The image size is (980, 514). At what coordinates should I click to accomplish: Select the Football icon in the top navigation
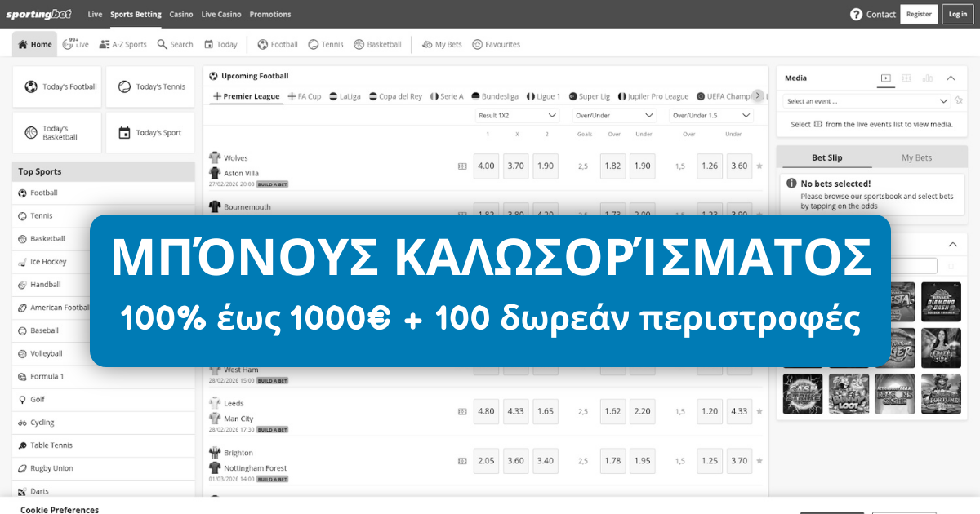click(263, 44)
